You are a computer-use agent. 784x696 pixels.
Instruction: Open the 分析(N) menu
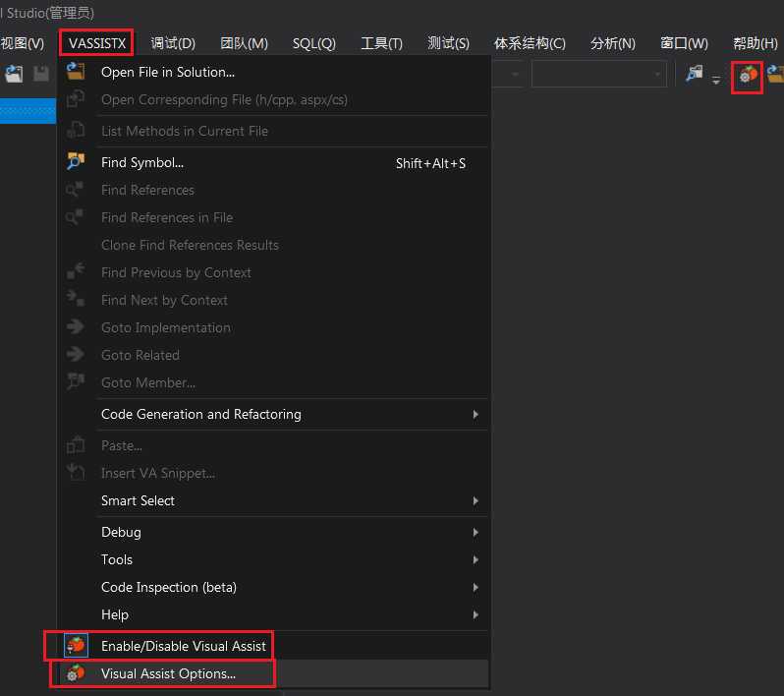point(612,43)
